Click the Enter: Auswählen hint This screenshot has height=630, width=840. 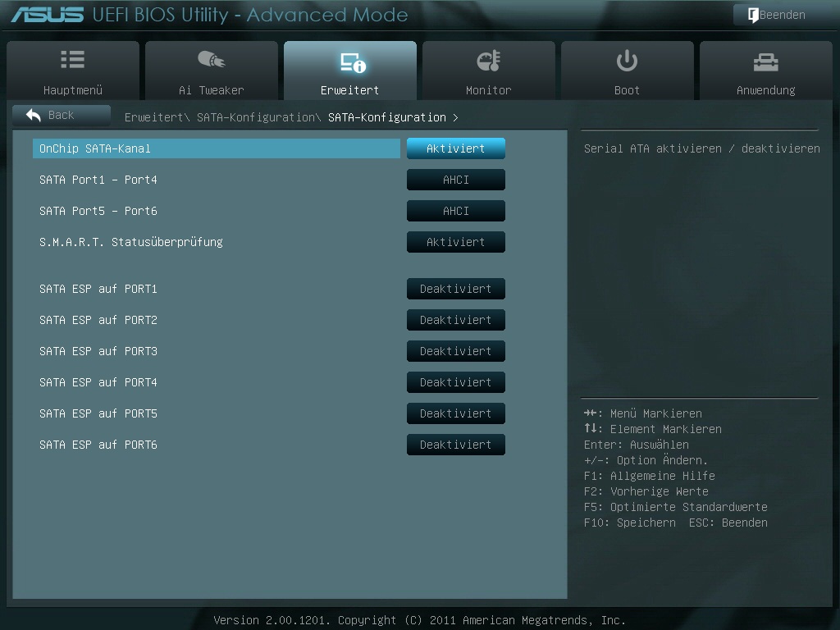pyautogui.click(x=637, y=445)
